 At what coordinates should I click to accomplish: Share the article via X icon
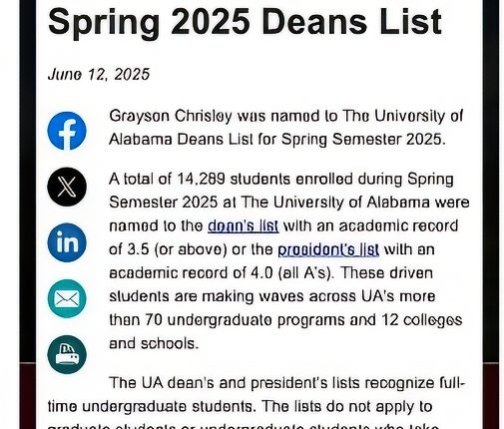(67, 187)
